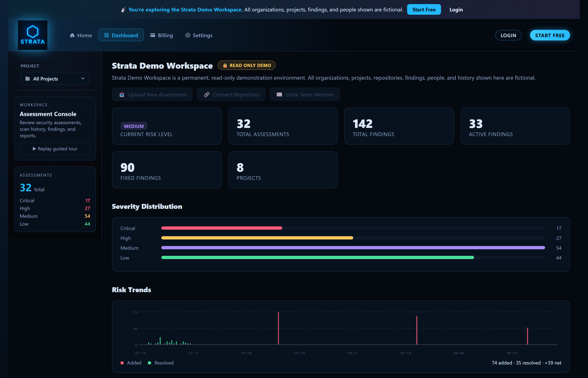This screenshot has width=588, height=378.
Task: Open the 142 Total Findings card
Action: (x=399, y=126)
